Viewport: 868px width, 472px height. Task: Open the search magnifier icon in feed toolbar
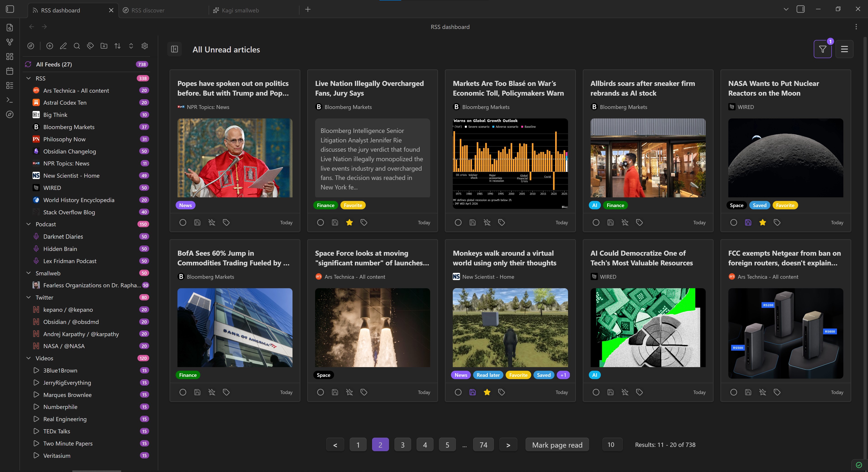tap(77, 46)
